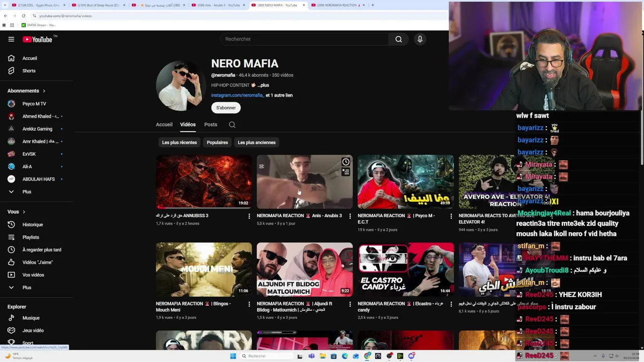The image size is (644, 362).
Task: Switch to Best of Deep House browser tab
Action: click(98, 5)
